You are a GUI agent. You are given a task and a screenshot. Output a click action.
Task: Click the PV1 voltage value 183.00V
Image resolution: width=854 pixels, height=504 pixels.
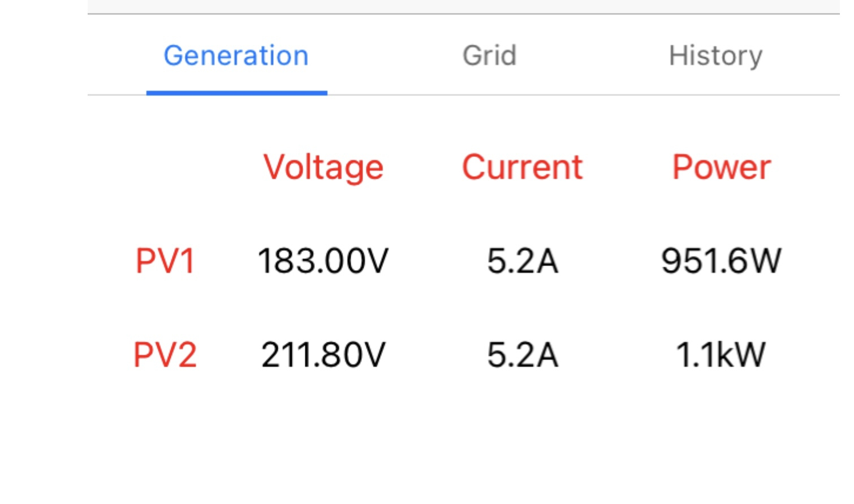pos(323,261)
